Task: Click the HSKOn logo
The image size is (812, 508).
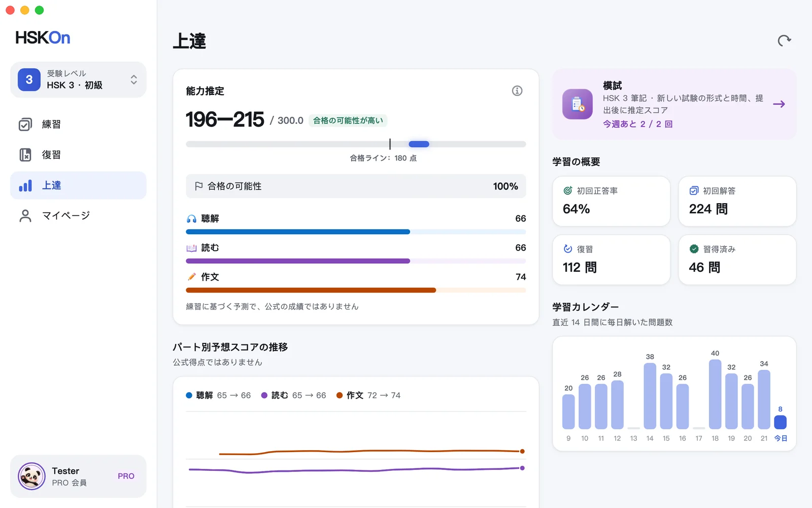Action: [x=43, y=38]
